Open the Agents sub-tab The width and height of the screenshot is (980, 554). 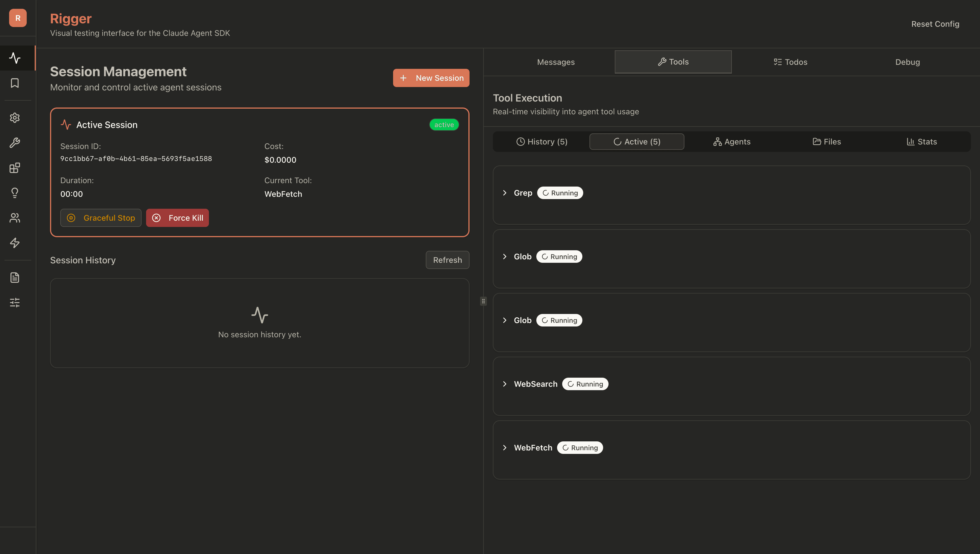tap(732, 142)
